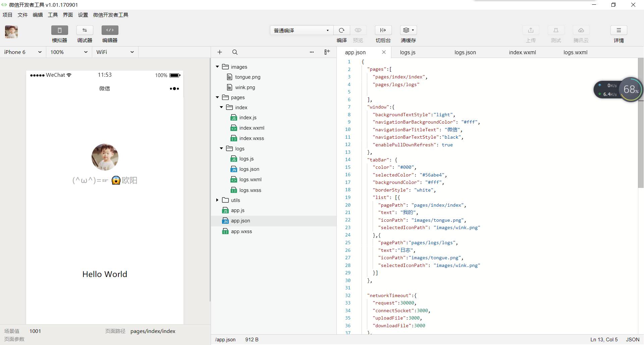The width and height of the screenshot is (644, 345).
Task: Click the 上传 upload icon
Action: (x=531, y=30)
